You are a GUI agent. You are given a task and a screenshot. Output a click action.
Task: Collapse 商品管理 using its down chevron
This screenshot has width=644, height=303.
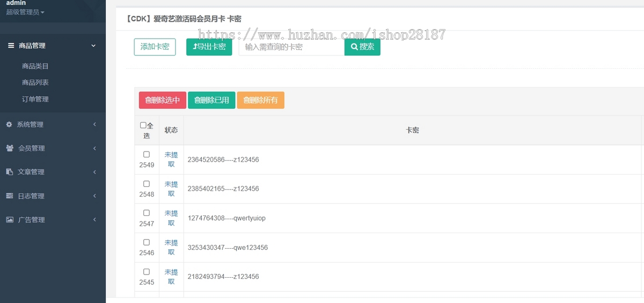[x=93, y=46]
